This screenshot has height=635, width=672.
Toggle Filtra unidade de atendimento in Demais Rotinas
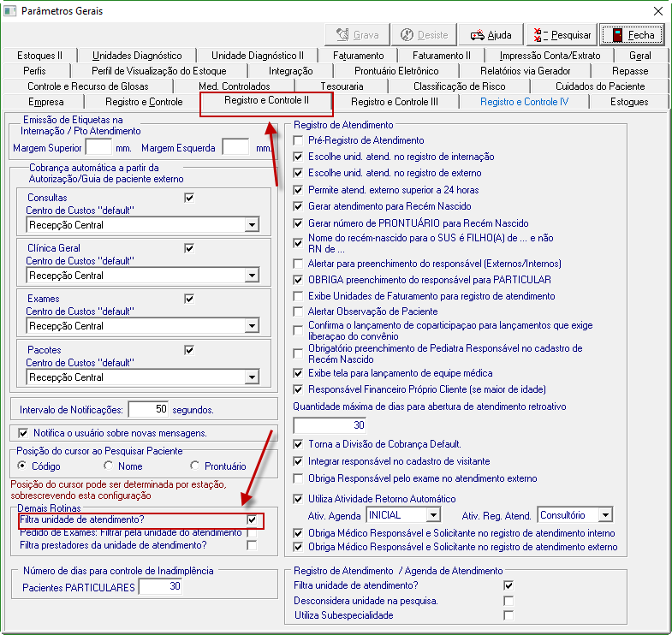click(x=252, y=520)
